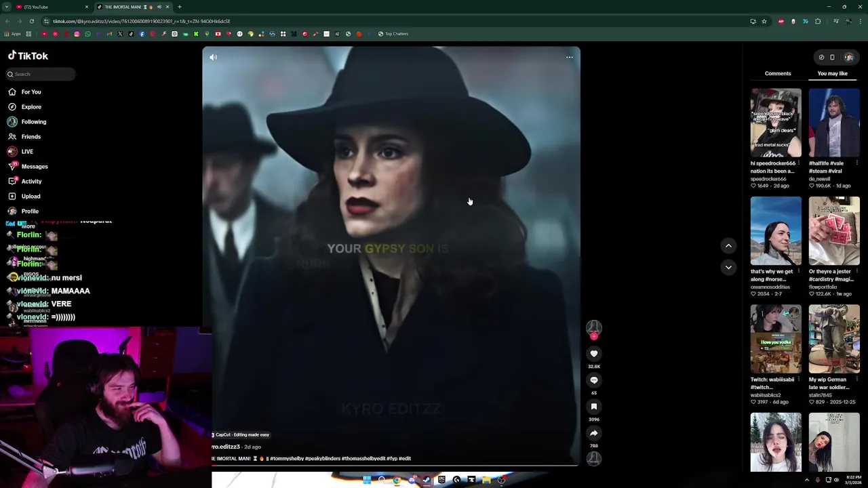Click the phone icon in the top-right pill

click(x=832, y=58)
